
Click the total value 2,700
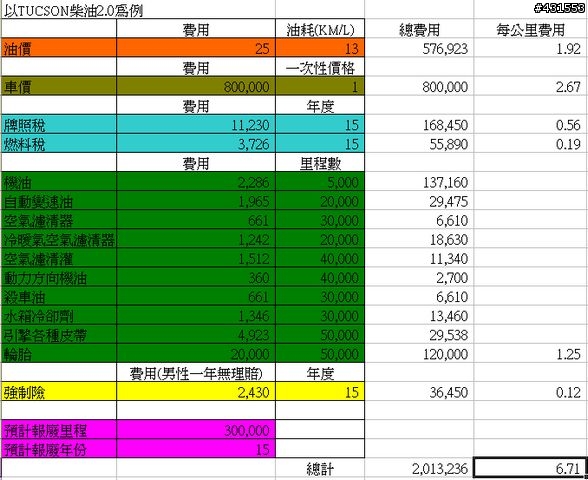pyautogui.click(x=419, y=278)
